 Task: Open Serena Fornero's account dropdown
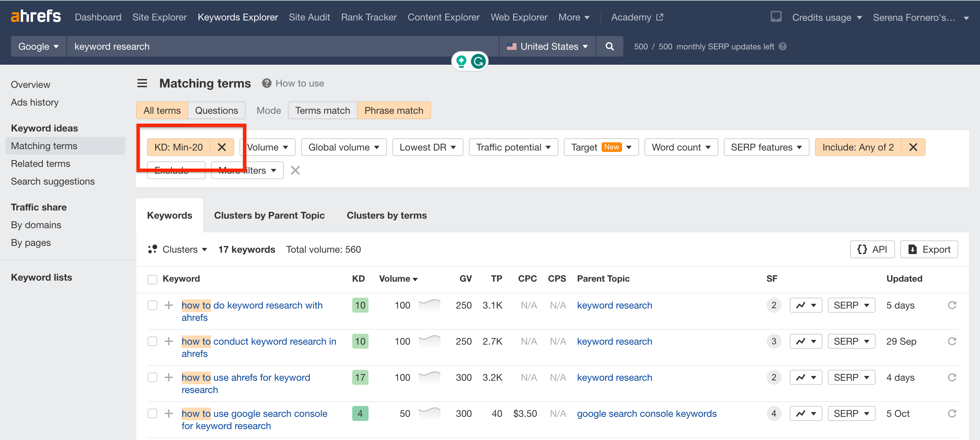921,17
